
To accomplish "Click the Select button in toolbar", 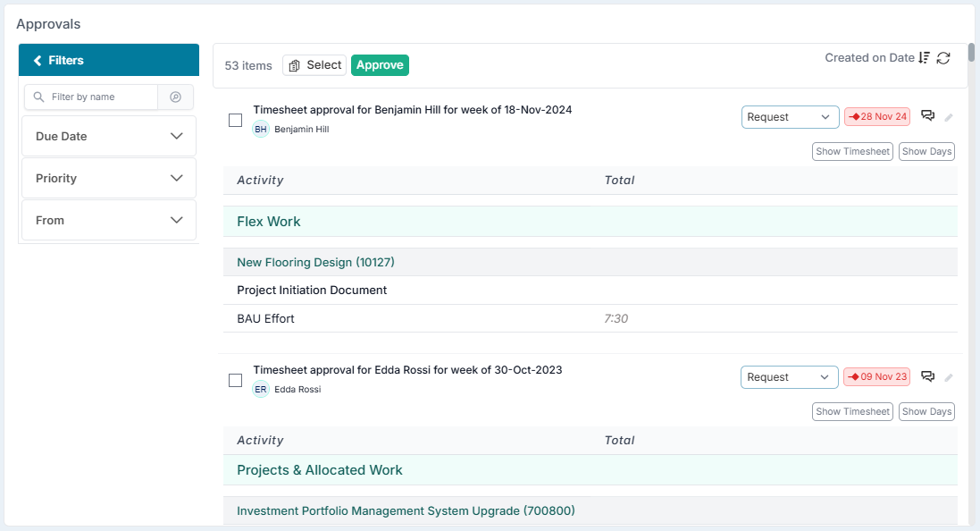I will pyautogui.click(x=314, y=65).
